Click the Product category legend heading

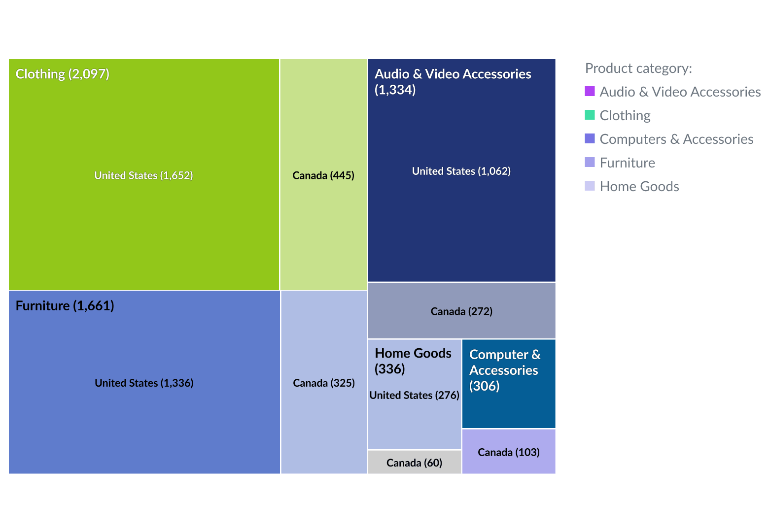(638, 68)
